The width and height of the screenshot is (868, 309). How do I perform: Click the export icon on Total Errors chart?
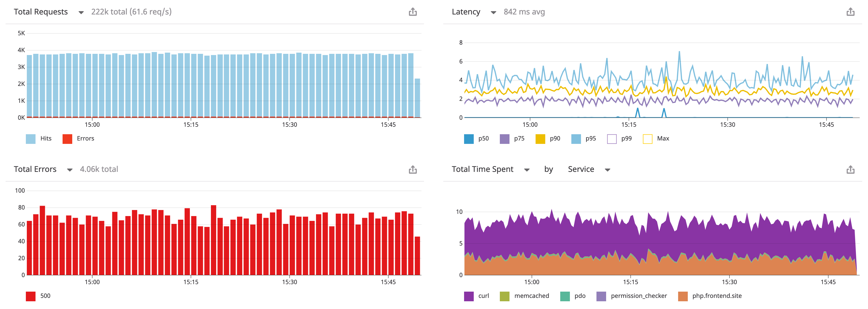coord(413,169)
